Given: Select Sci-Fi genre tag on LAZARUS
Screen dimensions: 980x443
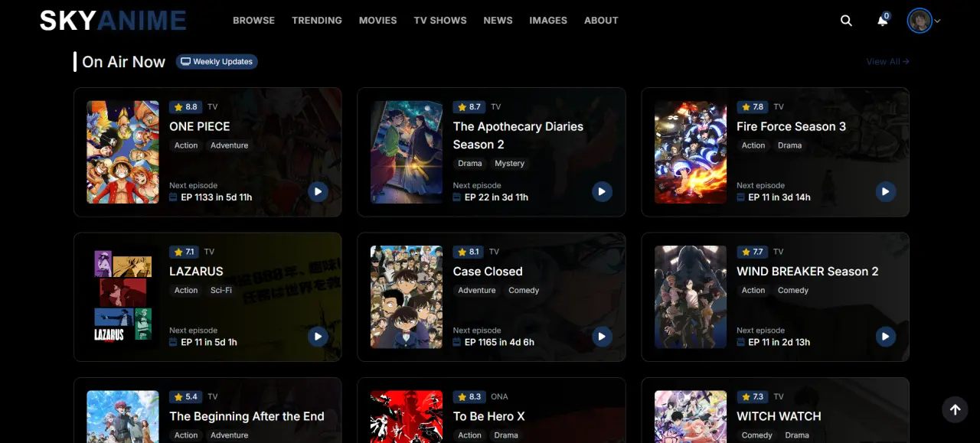Looking at the screenshot, I should tap(221, 291).
